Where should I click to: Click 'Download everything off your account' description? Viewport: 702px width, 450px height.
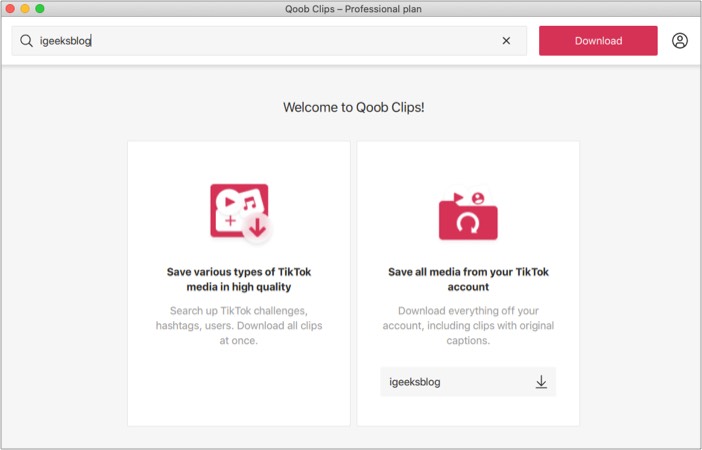[468, 326]
